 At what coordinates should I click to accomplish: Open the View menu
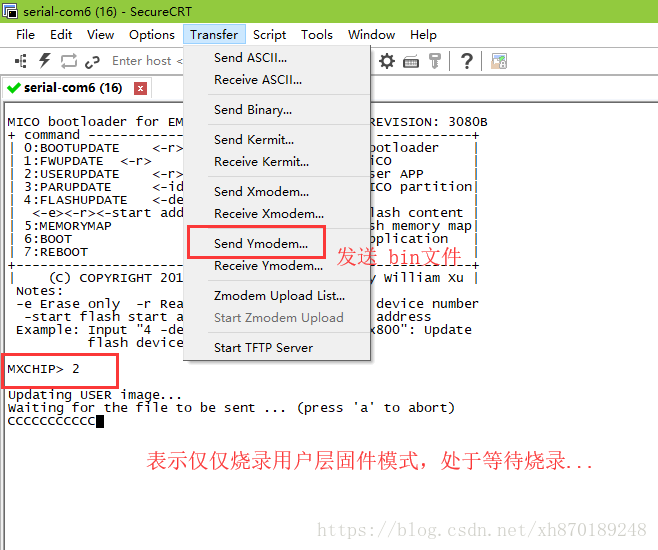click(100, 34)
